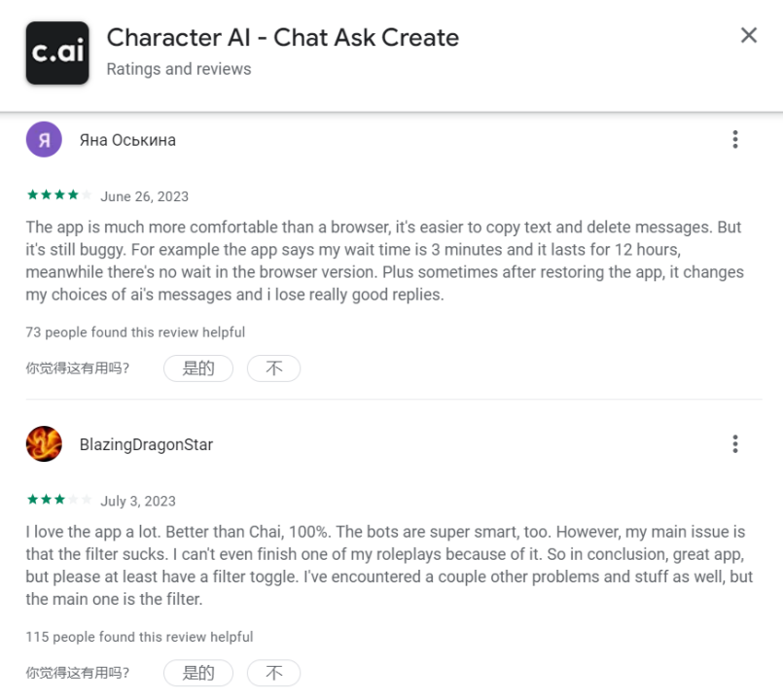This screenshot has width=783, height=700.
Task: Mark Яна's review helpful with 是的
Action: point(197,368)
